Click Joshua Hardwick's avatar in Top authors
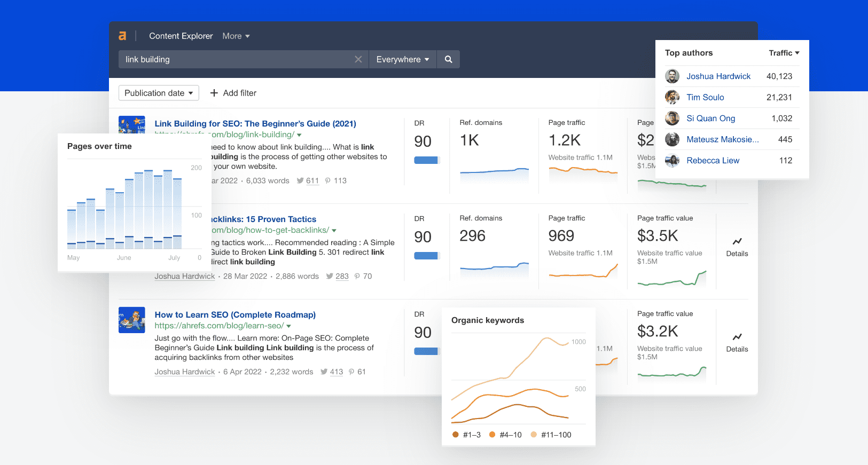The height and width of the screenshot is (465, 868). pos(672,76)
